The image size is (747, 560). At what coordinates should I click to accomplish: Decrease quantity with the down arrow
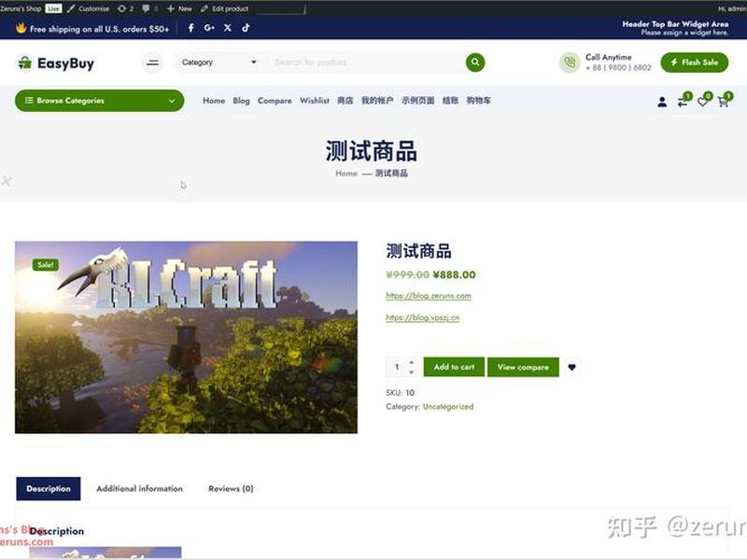[412, 371]
